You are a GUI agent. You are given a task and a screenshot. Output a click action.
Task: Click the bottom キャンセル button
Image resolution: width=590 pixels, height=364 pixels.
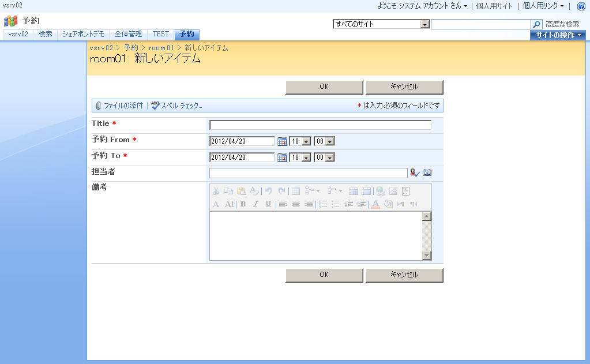pos(404,275)
